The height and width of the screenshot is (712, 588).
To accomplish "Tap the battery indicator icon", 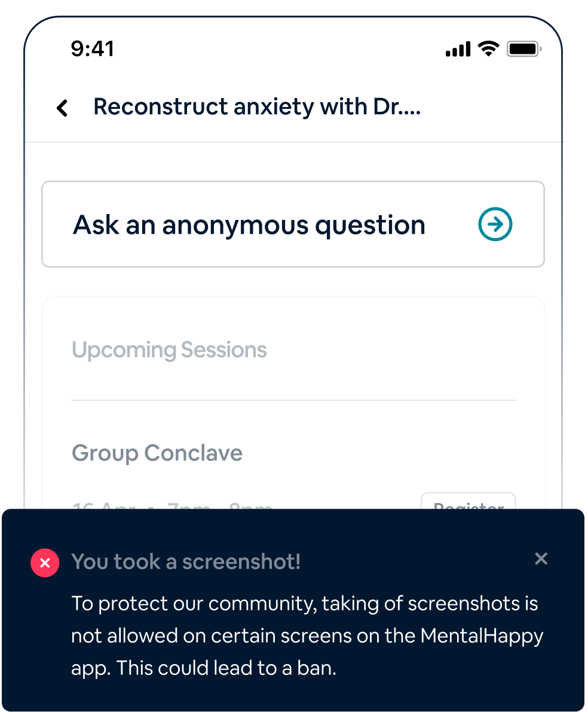I will pyautogui.click(x=523, y=50).
